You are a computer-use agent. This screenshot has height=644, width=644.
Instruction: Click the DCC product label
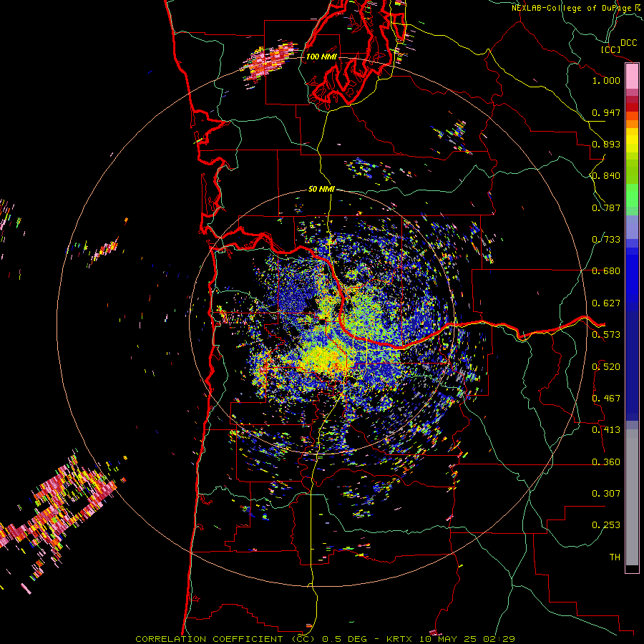[x=628, y=43]
